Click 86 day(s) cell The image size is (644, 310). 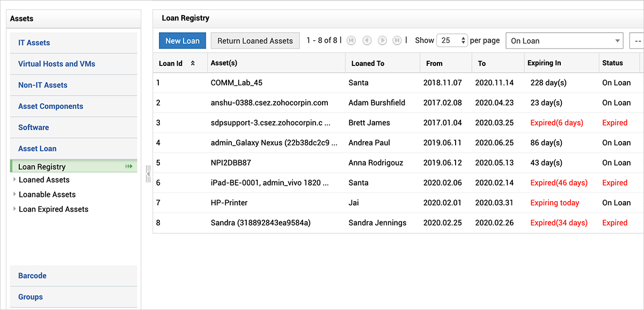pos(546,143)
